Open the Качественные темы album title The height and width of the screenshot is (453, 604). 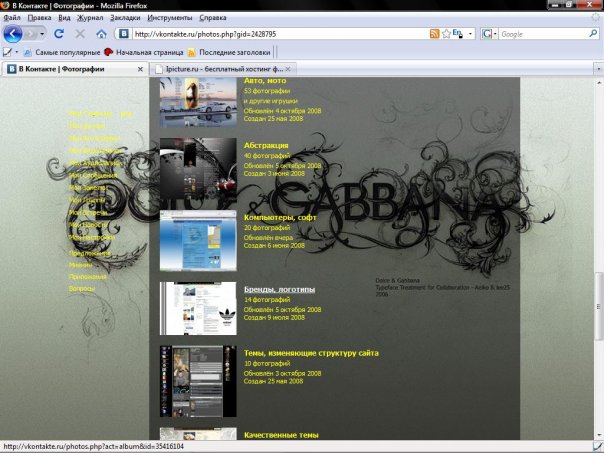click(x=281, y=435)
